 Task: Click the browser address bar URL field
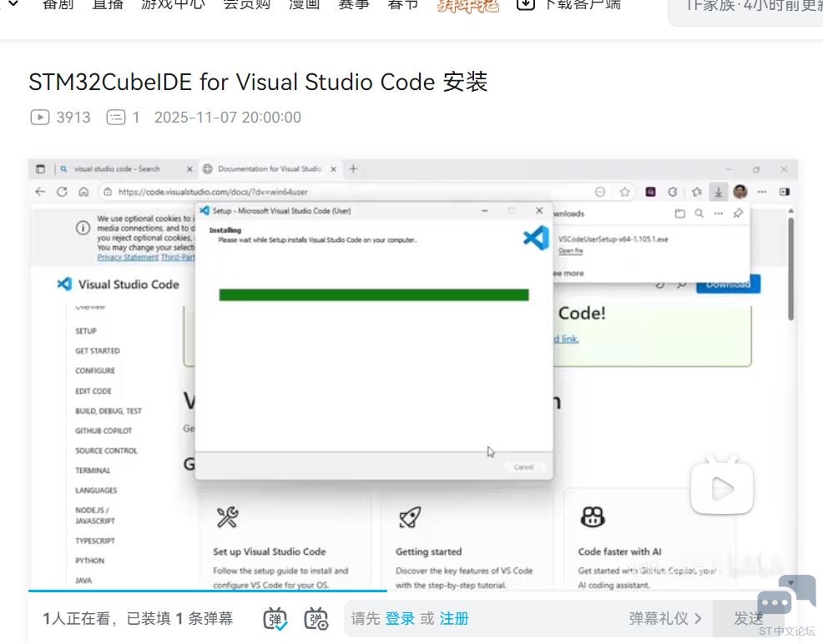click(346, 192)
